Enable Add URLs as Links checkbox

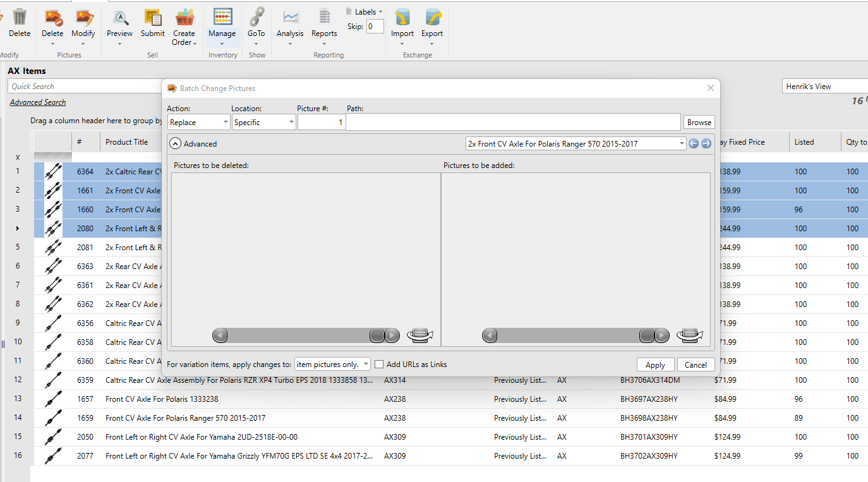[379, 365]
